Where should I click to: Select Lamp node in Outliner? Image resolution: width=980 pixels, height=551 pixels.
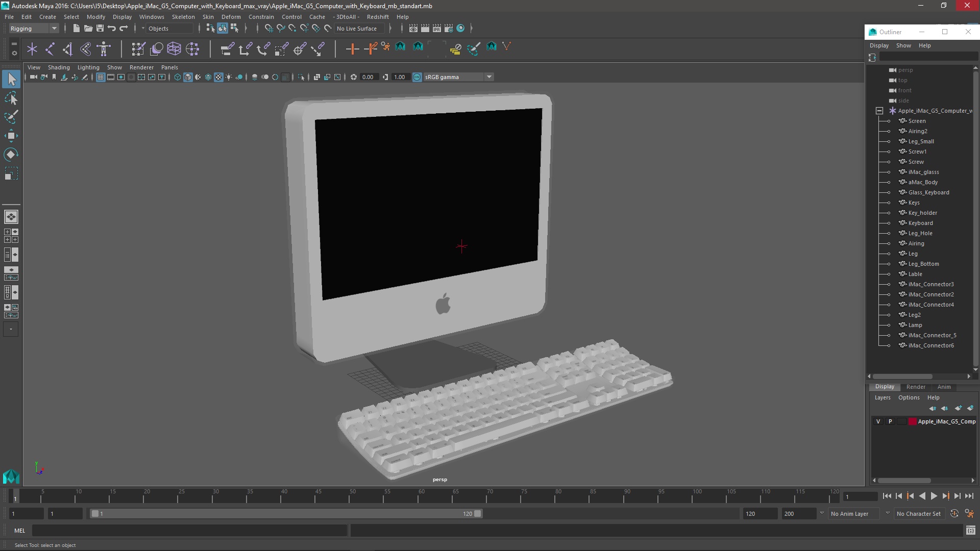[x=915, y=325]
